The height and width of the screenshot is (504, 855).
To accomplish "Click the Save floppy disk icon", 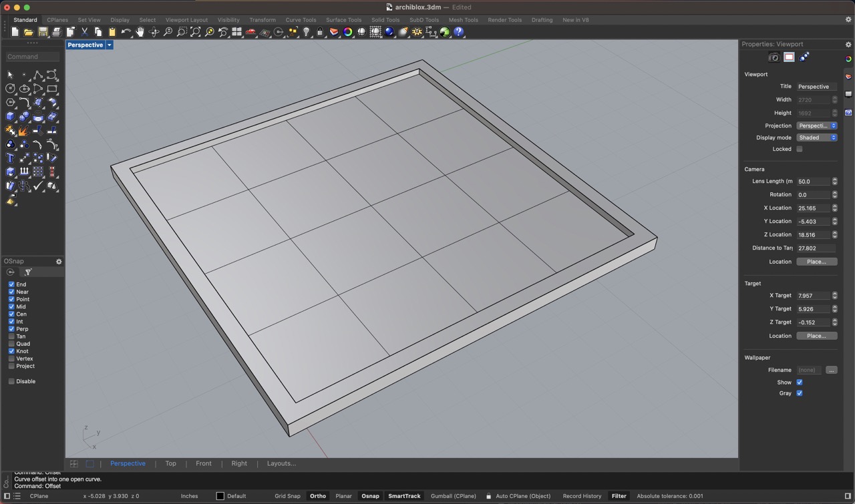I will [43, 32].
